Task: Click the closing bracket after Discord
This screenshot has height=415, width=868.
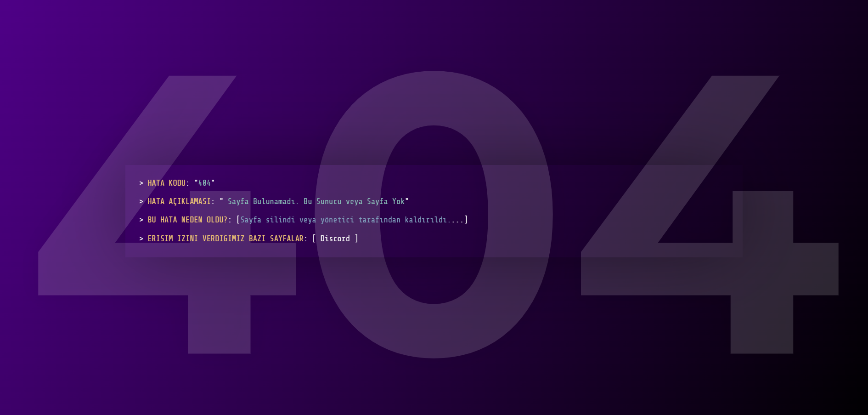Action: [357, 239]
